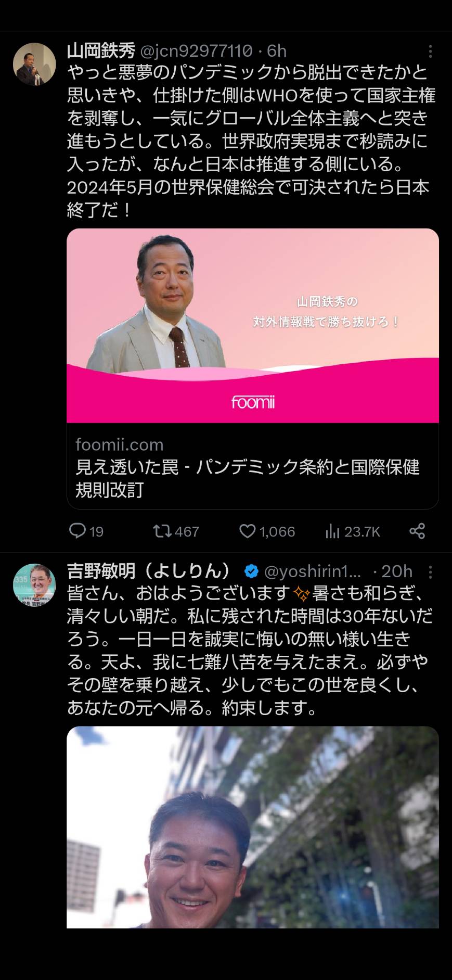Like the tweet with 1,066 hearts
The width and height of the screenshot is (452, 980).
click(247, 531)
